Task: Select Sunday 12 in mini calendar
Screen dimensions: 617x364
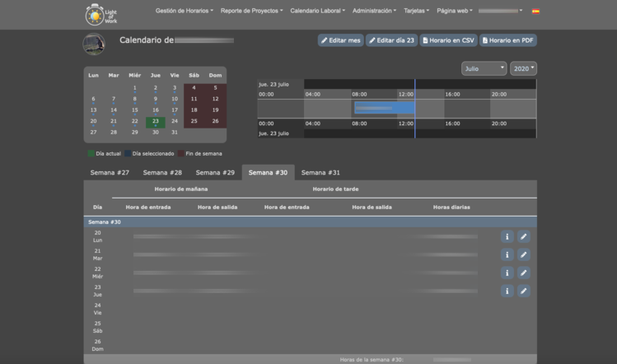Action: tap(215, 99)
